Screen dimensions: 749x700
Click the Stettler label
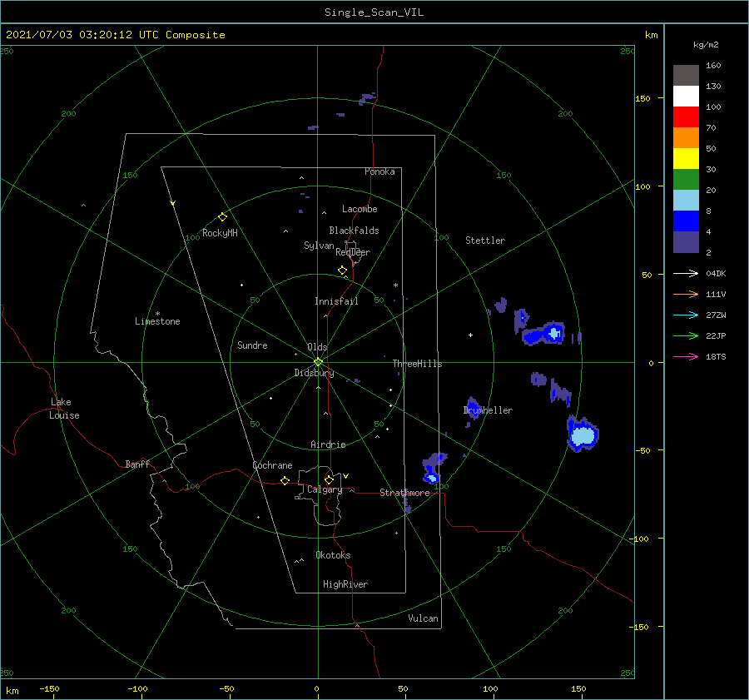point(485,241)
